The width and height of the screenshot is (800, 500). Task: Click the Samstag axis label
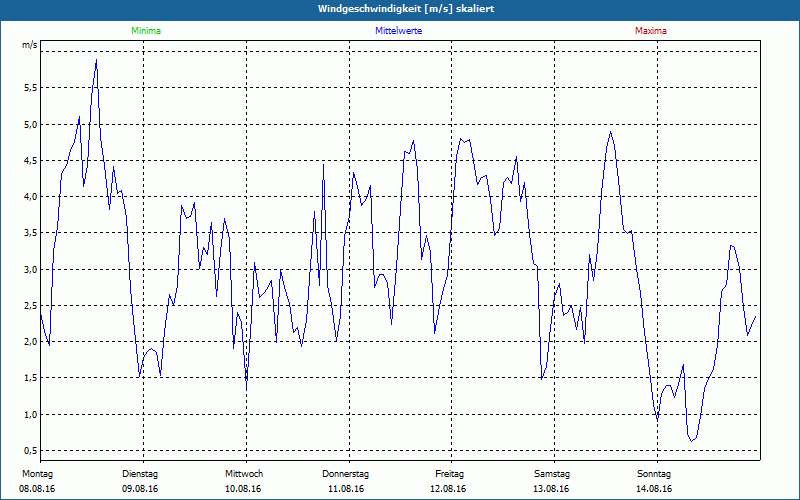(552, 474)
